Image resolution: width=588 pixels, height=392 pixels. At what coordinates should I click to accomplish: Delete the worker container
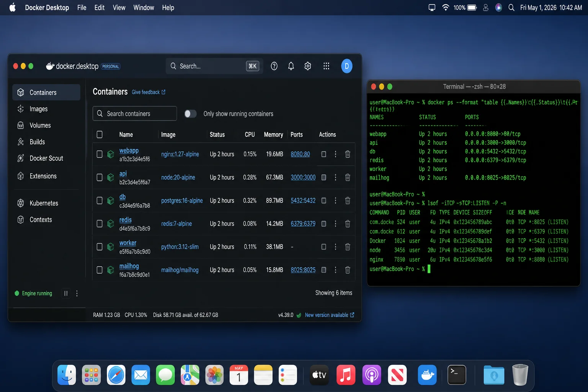coord(348,247)
